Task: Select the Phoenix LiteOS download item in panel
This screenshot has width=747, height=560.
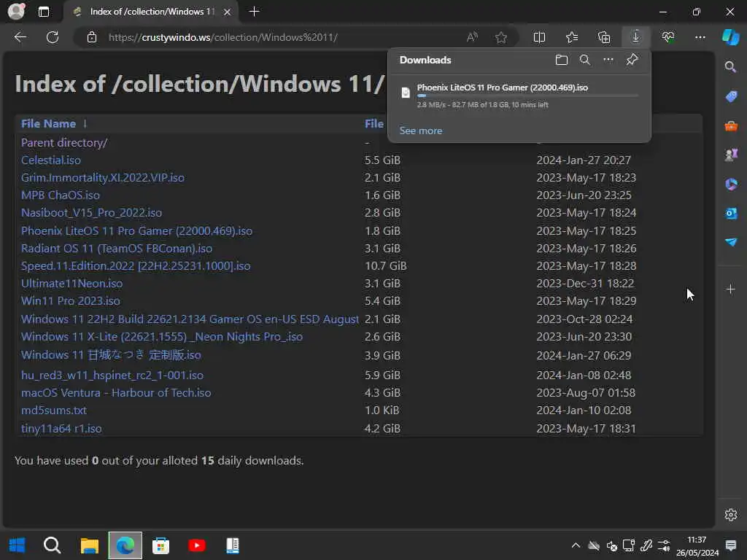Action: (x=519, y=96)
